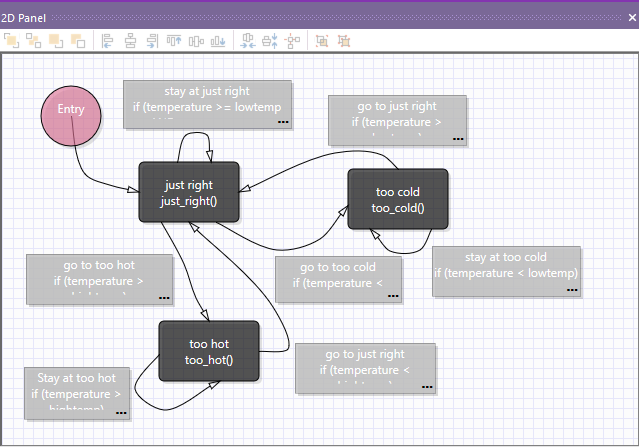Click the Align Middles toolbar icon
The height and width of the screenshot is (448, 639).
point(196,41)
